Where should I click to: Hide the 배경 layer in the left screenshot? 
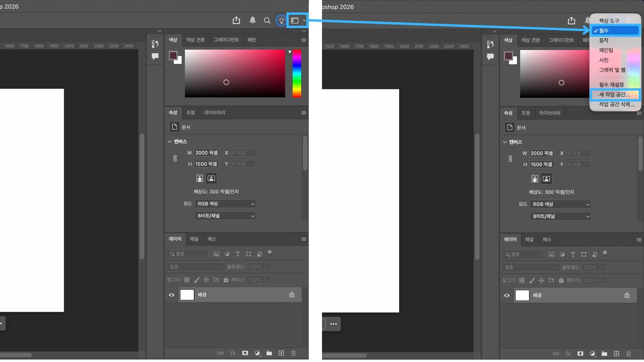(x=171, y=295)
